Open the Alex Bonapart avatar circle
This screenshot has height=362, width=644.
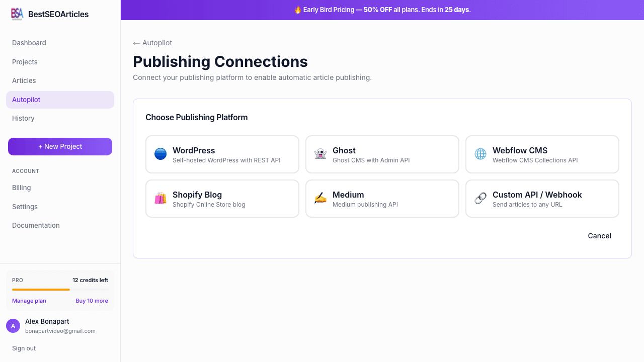pos(13,326)
